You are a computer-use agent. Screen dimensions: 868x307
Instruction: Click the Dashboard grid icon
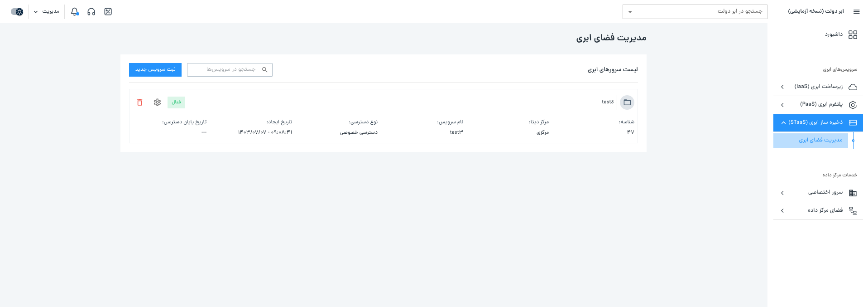pyautogui.click(x=853, y=35)
